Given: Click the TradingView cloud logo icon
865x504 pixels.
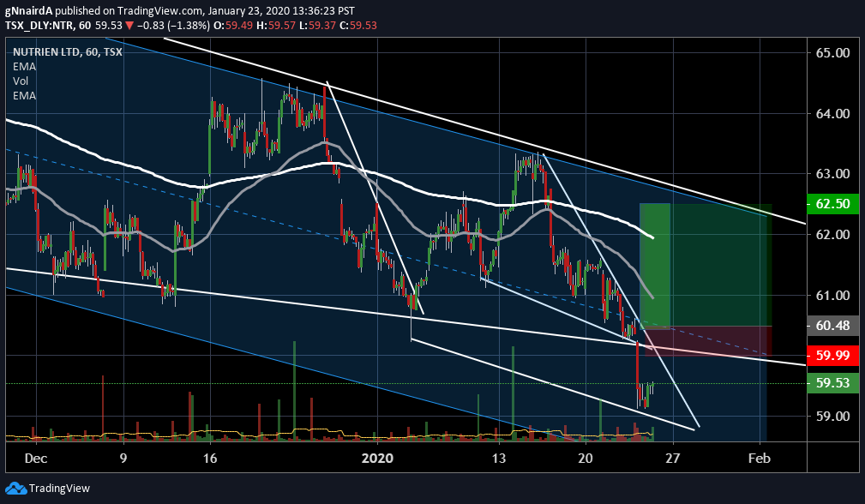Looking at the screenshot, I should coord(16,489).
